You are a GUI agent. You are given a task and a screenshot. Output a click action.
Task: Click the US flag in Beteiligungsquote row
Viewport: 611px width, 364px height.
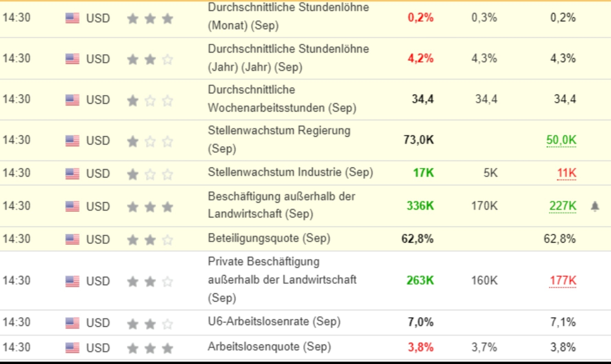(x=72, y=239)
